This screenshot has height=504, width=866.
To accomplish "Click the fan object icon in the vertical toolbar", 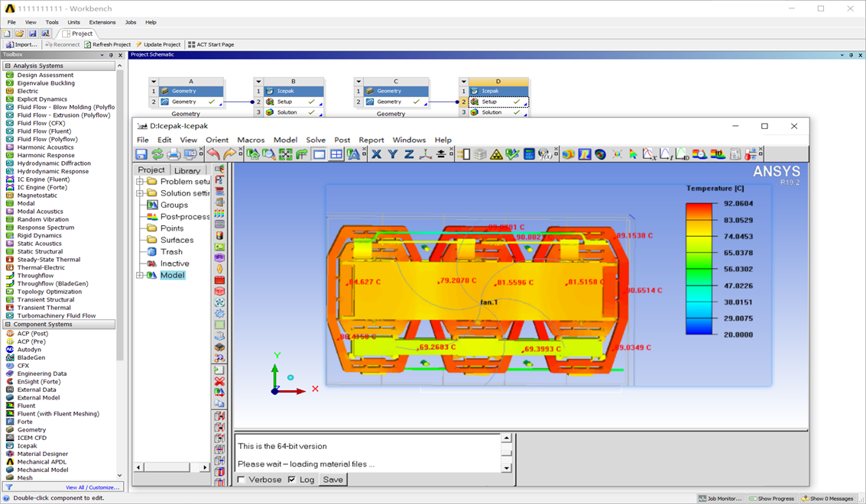I will (x=219, y=302).
